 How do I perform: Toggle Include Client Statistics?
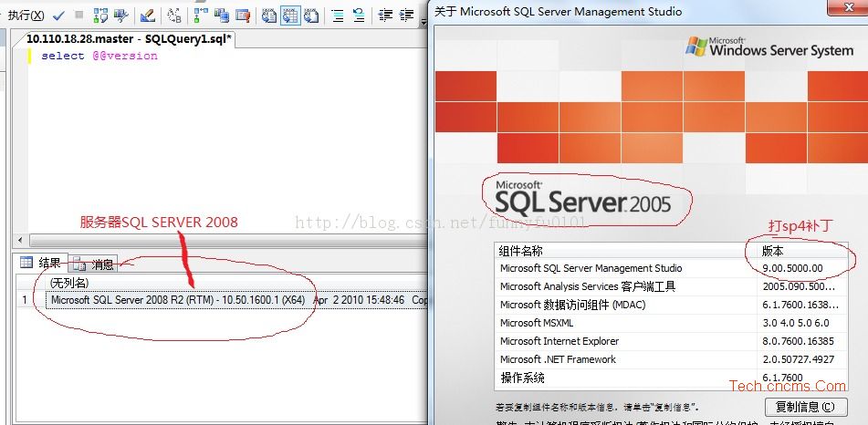tap(222, 15)
